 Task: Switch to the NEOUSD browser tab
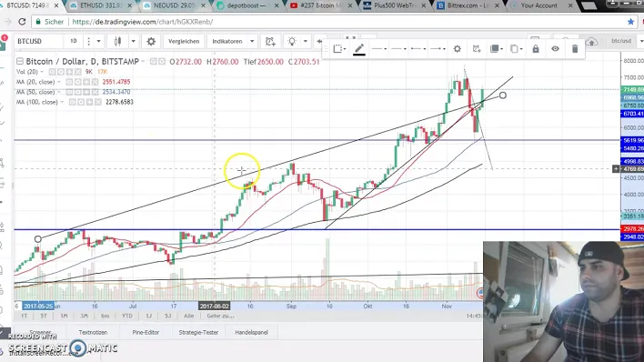coord(175,5)
